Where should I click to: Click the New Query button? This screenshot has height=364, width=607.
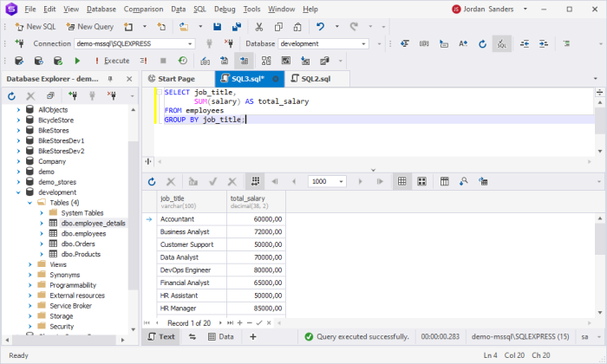pos(89,26)
